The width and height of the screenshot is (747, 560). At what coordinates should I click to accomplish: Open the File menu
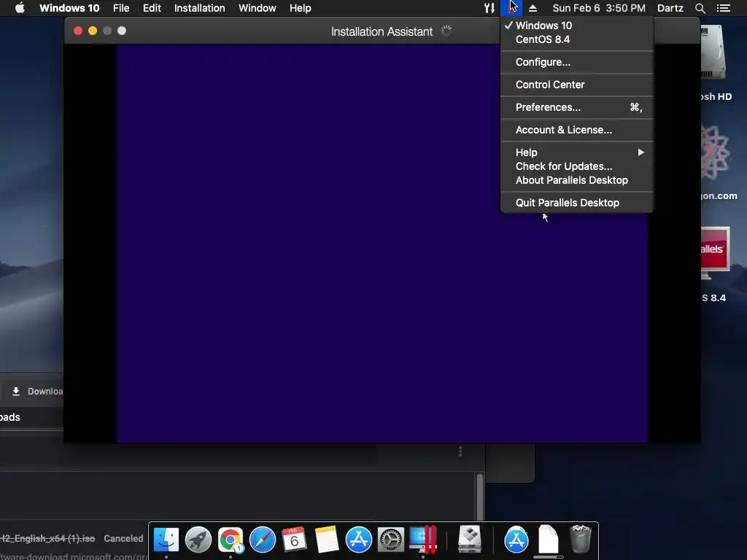tap(121, 8)
